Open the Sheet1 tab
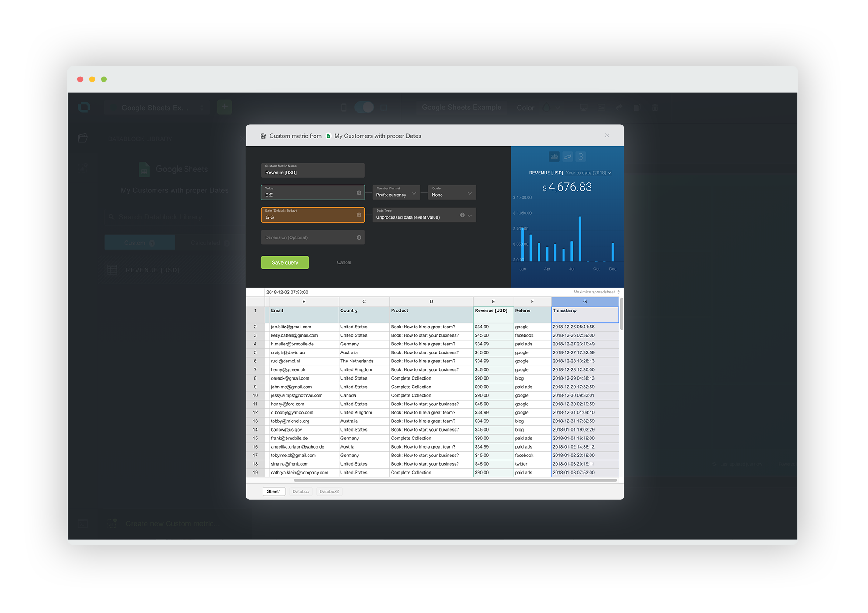868x613 pixels. pos(274,491)
